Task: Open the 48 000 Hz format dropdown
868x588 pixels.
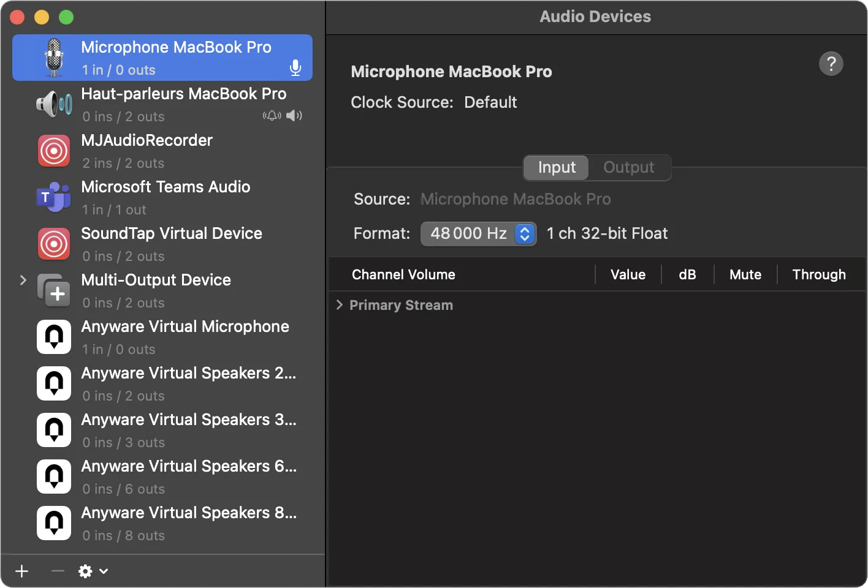Action: click(x=478, y=234)
